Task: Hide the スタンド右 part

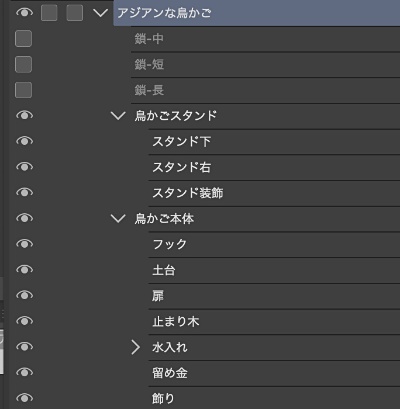Action: (x=24, y=167)
